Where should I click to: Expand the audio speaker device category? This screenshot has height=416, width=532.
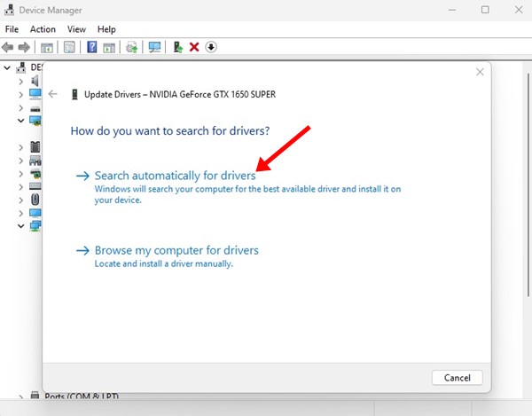pos(21,81)
